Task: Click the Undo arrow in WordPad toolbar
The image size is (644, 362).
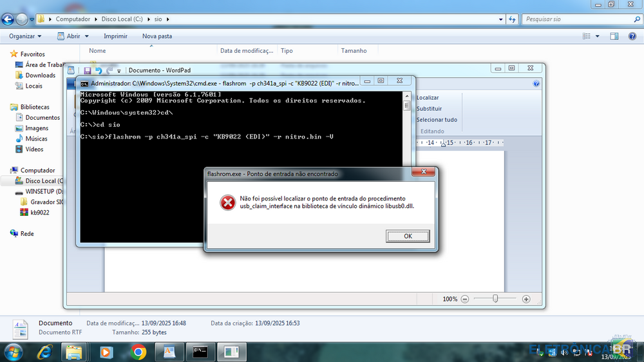Action: coord(99,70)
